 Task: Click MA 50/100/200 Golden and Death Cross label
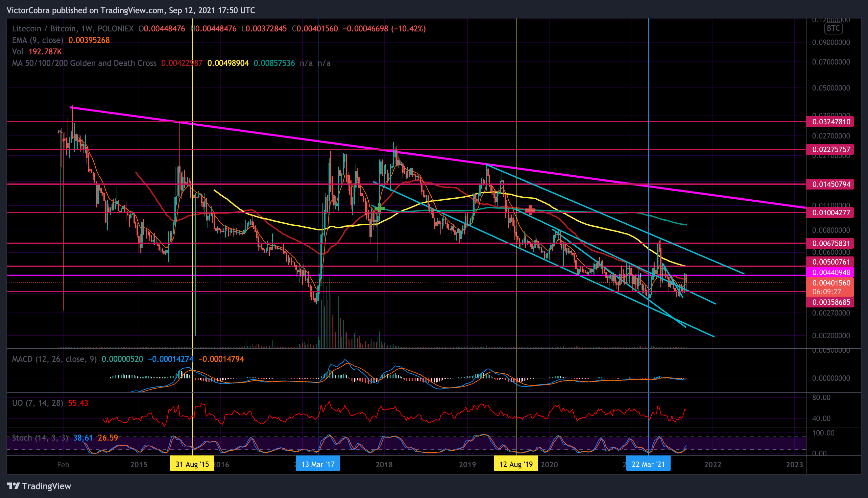(84, 63)
